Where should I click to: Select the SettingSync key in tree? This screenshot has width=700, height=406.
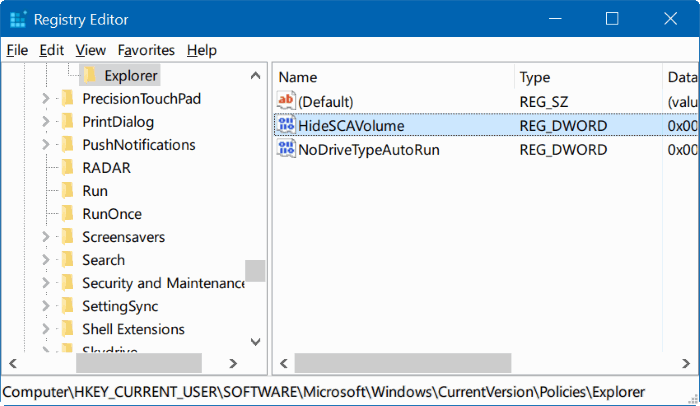(120, 306)
